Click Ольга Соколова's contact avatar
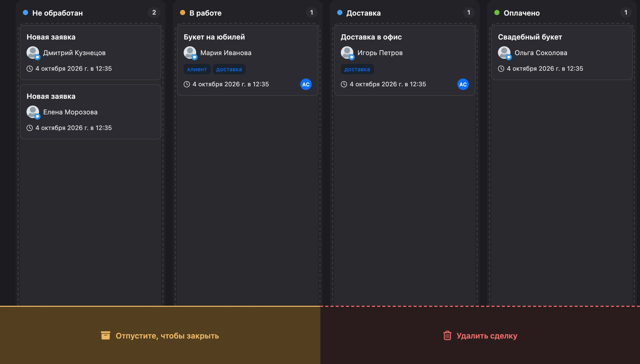The height and width of the screenshot is (364, 640). tap(504, 53)
